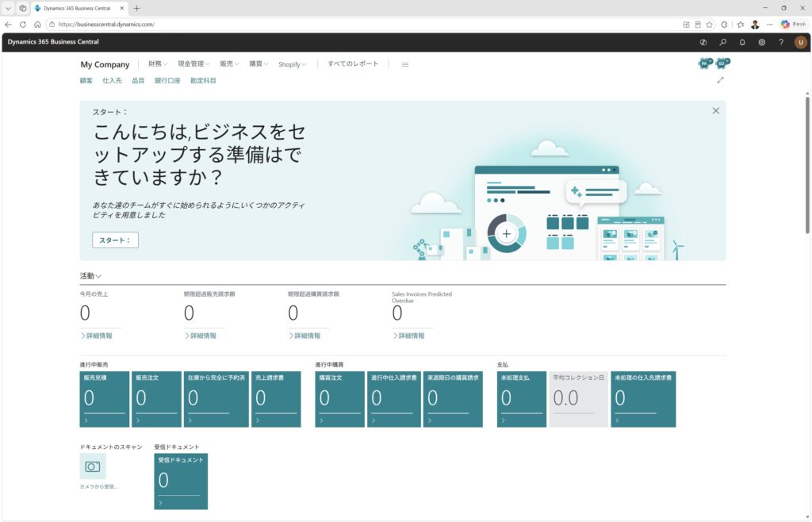Open 詳細情報 under 今月の売上
The image size is (812, 522).
tap(96, 336)
